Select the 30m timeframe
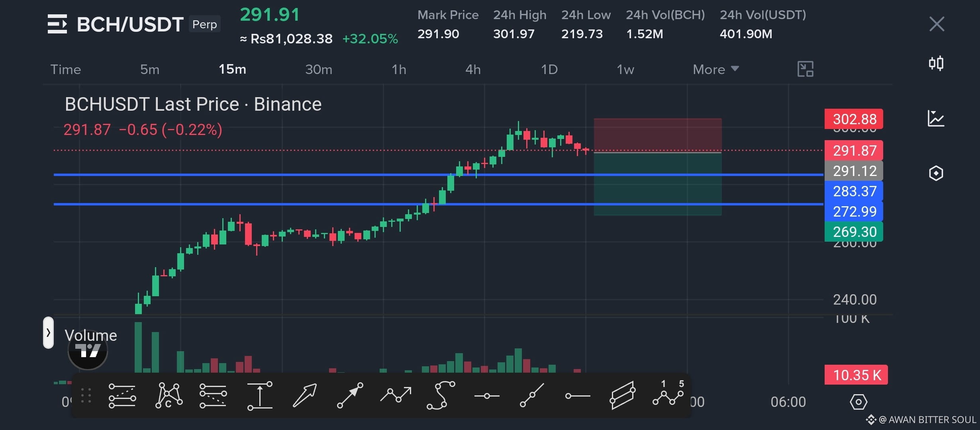980x430 pixels. pyautogui.click(x=319, y=69)
